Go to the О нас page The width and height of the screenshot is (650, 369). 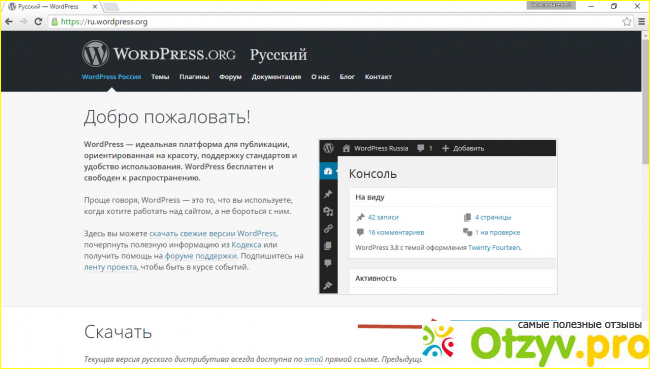click(x=320, y=77)
